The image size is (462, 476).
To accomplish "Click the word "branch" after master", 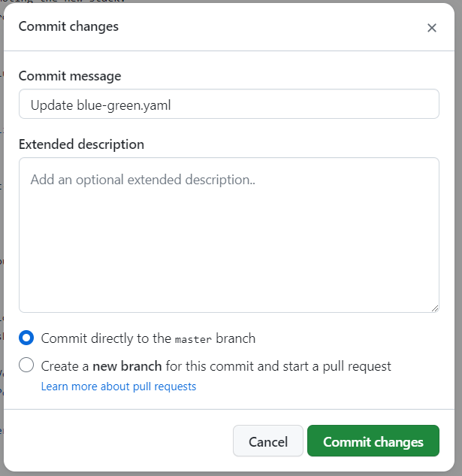I will pyautogui.click(x=235, y=338).
